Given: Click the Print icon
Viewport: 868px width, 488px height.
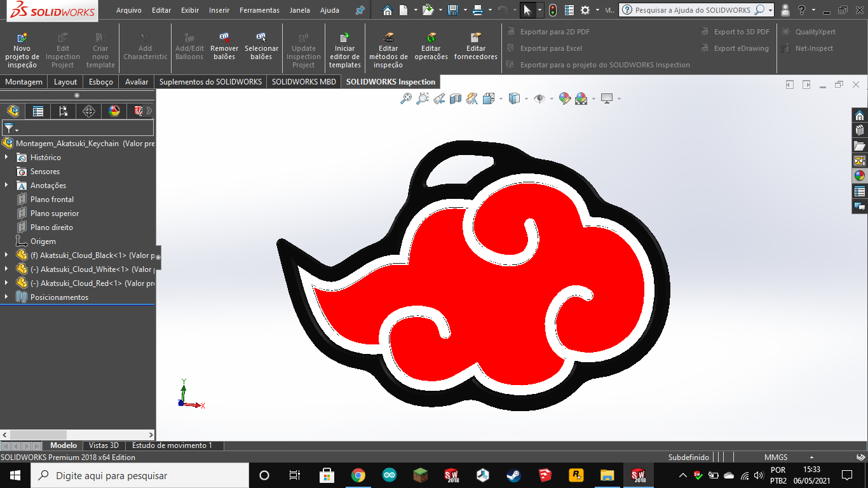Looking at the screenshot, I should [x=478, y=10].
